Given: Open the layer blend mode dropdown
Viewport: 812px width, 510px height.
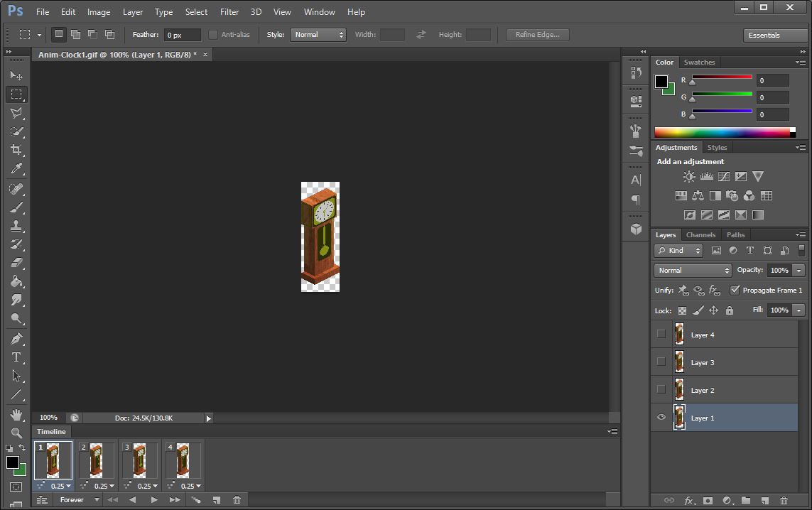Looking at the screenshot, I should point(693,271).
